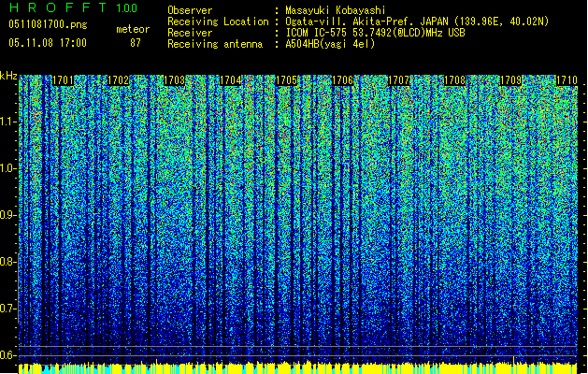Click the meteor count value 87
Viewport: 588px width, 374px height.
tap(136, 43)
